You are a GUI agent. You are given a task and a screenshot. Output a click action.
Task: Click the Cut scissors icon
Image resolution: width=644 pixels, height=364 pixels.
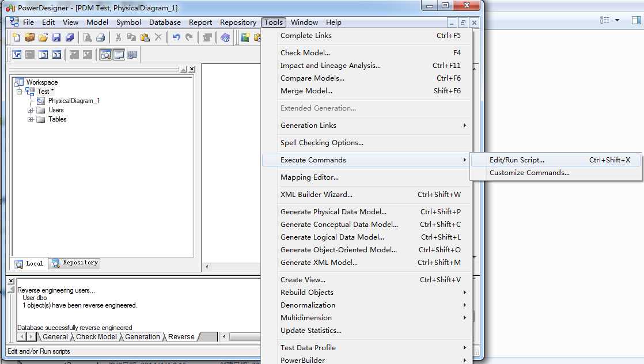118,38
